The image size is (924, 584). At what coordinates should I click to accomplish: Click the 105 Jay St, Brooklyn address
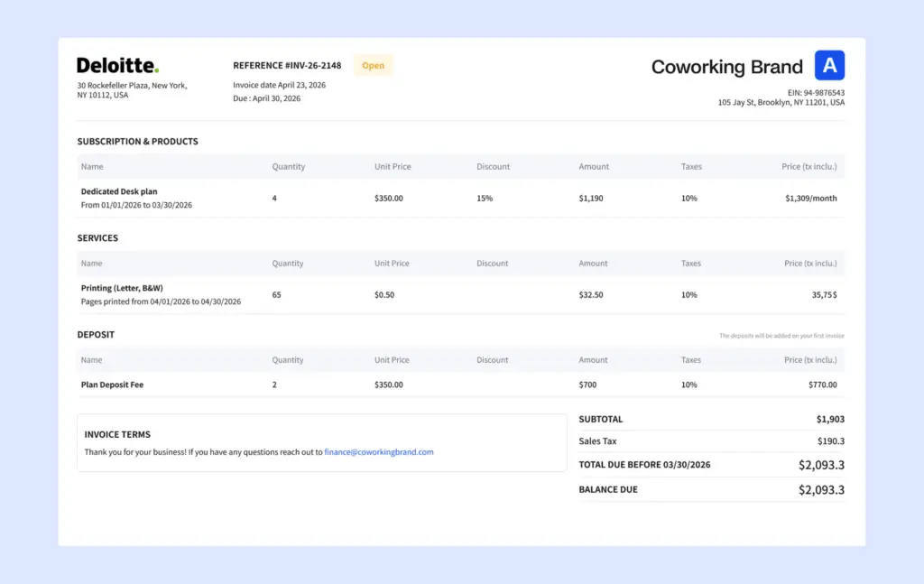point(781,103)
